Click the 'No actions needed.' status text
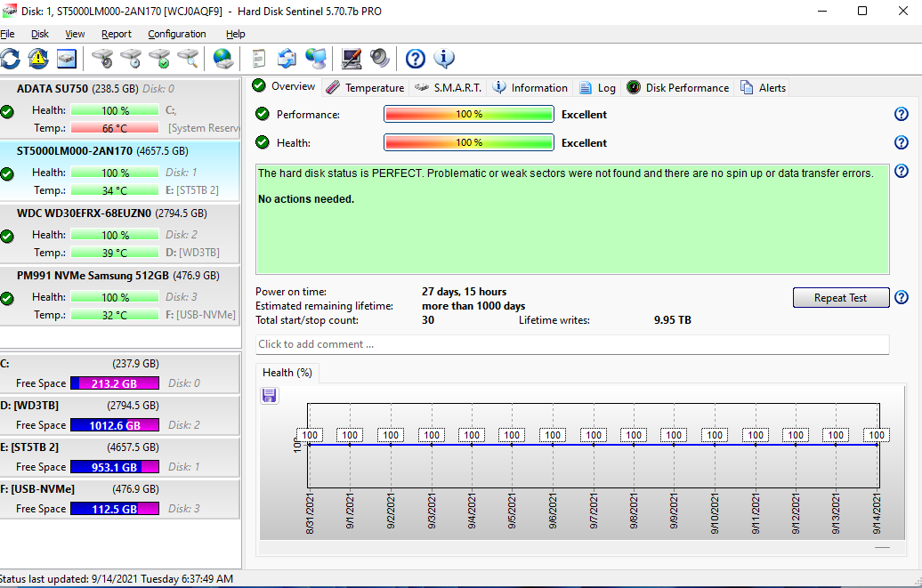The image size is (922, 588). point(306,199)
